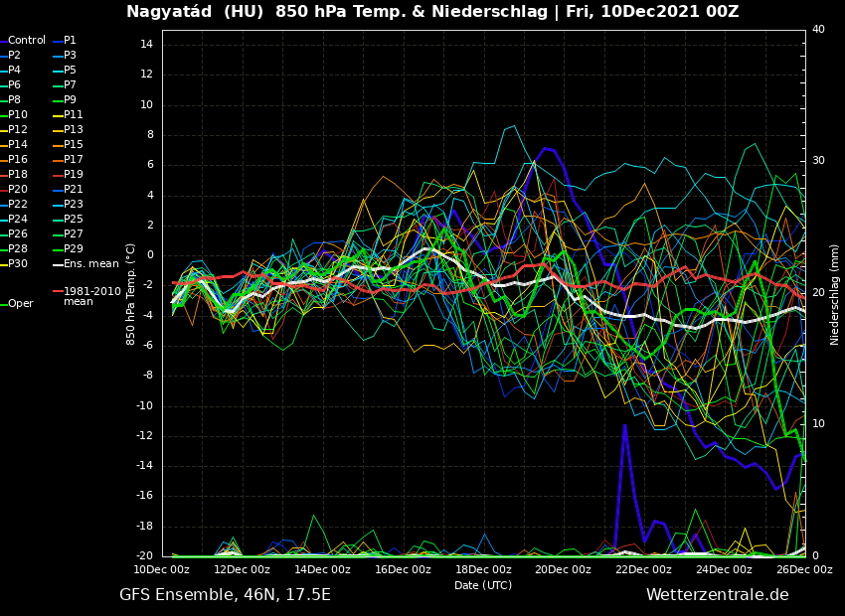Click the 850 hPa Temp. axis label
The image size is (845, 616).
coord(131,294)
